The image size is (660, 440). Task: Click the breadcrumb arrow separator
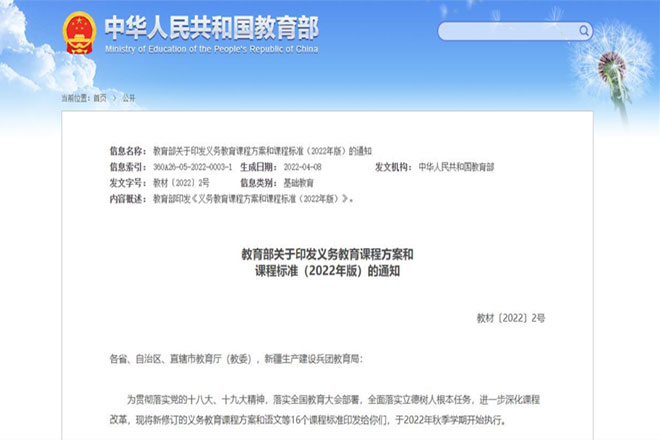(x=114, y=98)
